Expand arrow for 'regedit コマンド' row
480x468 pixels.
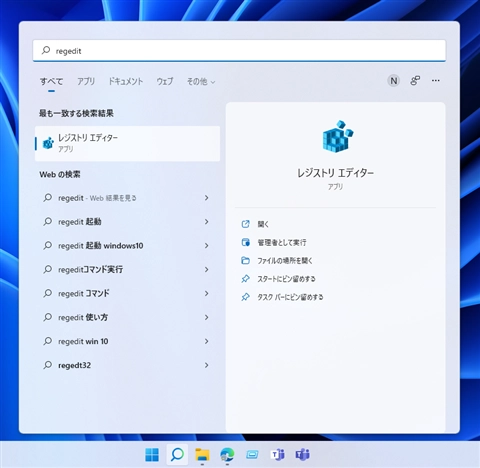[x=207, y=293]
